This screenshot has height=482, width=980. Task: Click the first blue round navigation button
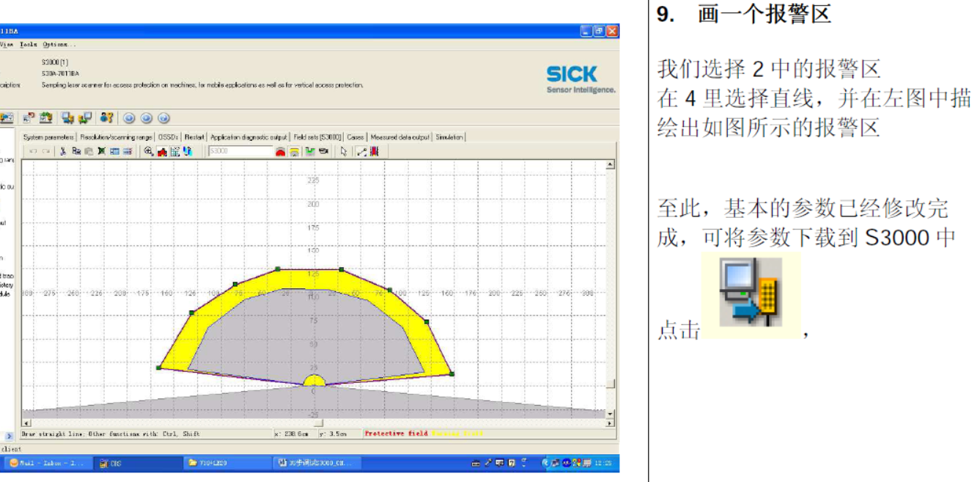tap(129, 117)
